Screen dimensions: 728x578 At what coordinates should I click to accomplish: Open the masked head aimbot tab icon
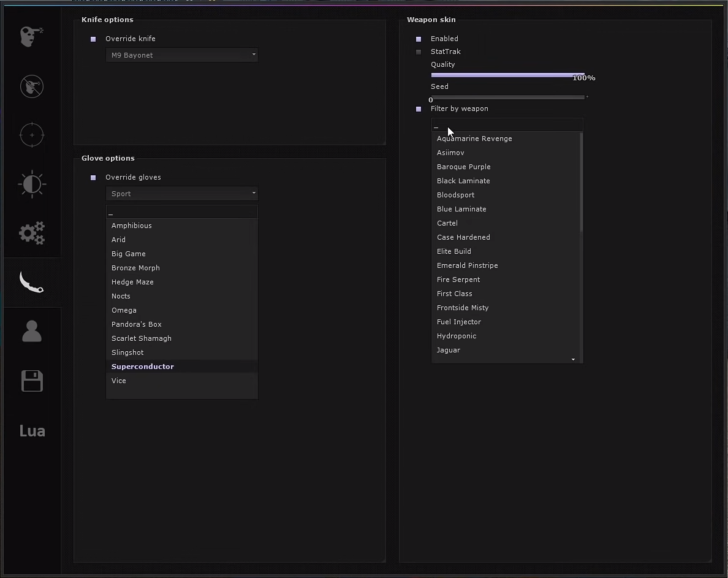pyautogui.click(x=31, y=37)
